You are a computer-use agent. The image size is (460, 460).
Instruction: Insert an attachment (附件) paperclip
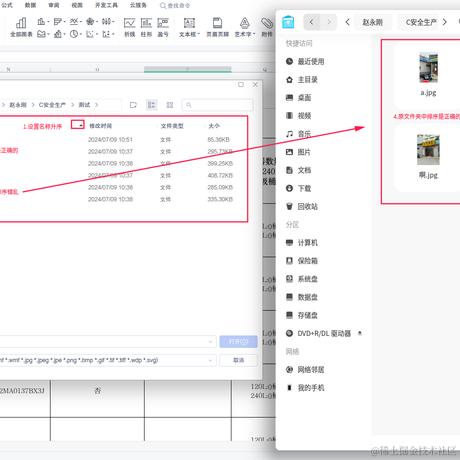pyautogui.click(x=267, y=27)
